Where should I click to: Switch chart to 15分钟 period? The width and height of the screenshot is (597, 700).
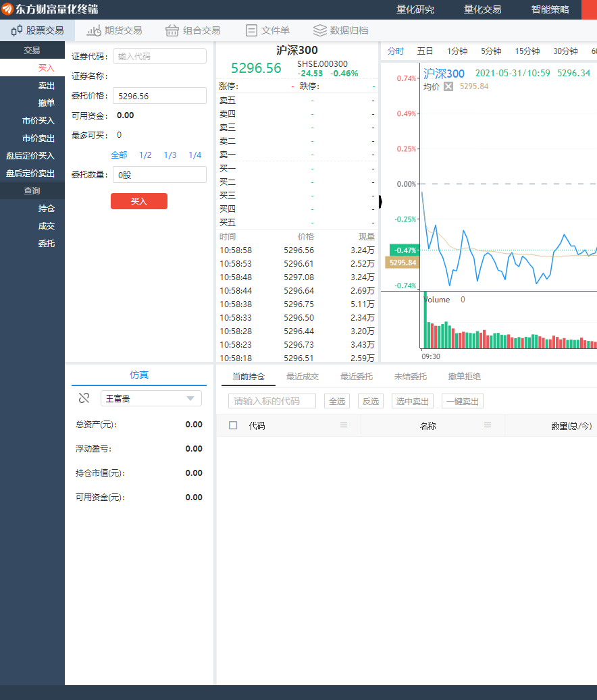click(x=527, y=51)
